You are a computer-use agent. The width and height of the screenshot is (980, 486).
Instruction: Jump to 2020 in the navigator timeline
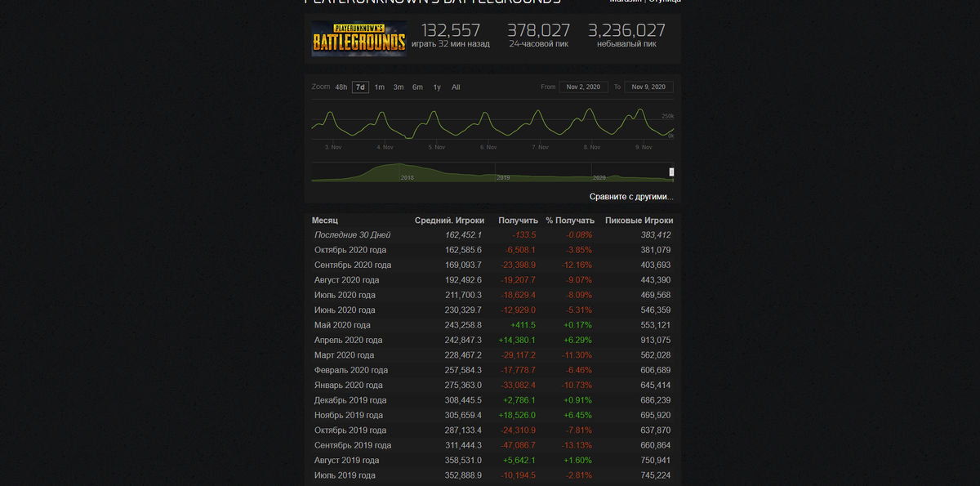click(x=599, y=177)
